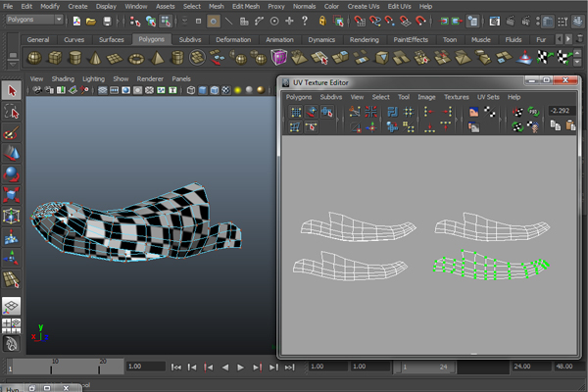Open scene folder icon
Viewport: 588px width, 392px height.
91,22
